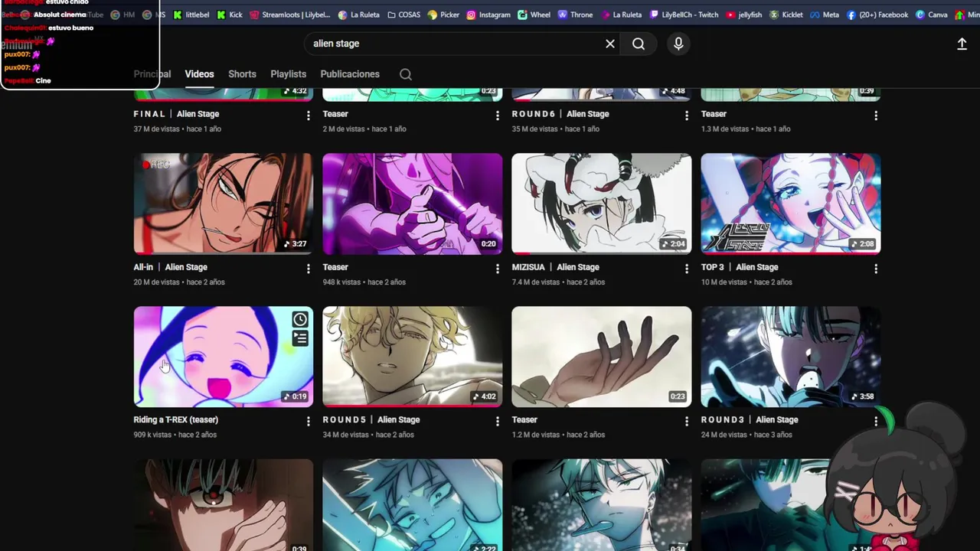This screenshot has width=980, height=551.
Task: Go to the Publicaciones tab
Action: [x=350, y=74]
